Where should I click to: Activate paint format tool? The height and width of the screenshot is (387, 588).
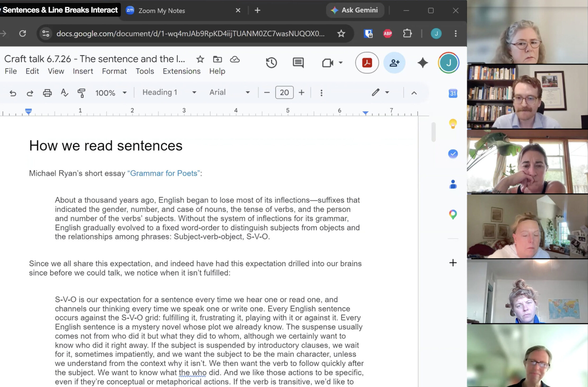pyautogui.click(x=81, y=93)
